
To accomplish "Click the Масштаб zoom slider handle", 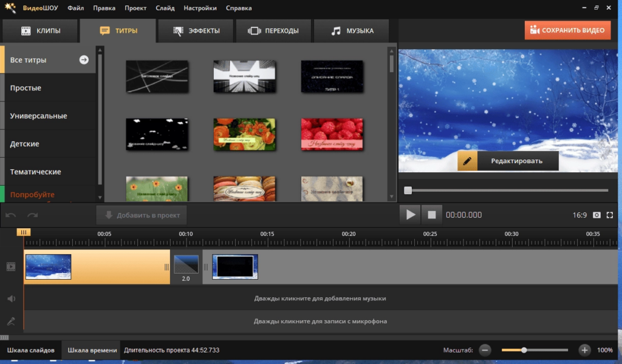I will point(524,350).
